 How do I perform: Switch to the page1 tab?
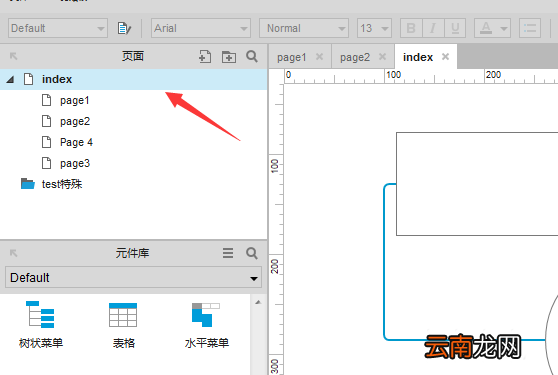pos(291,57)
